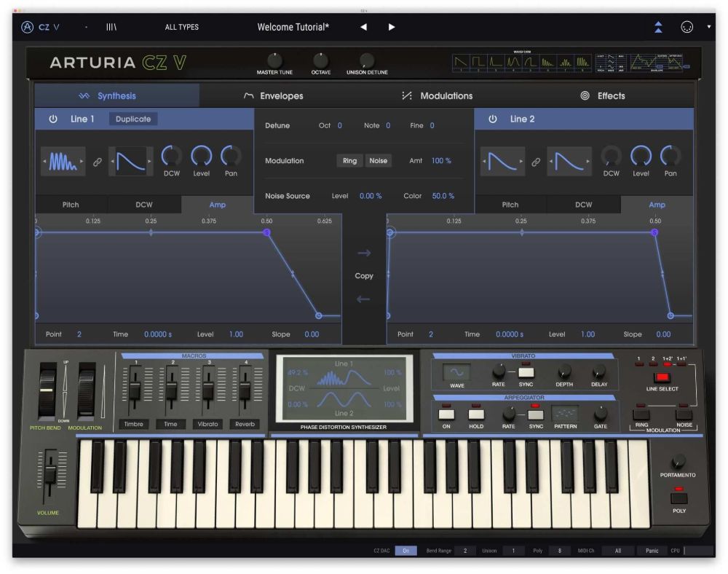Select the square waveform icon in the WAVEFORM strip

point(478,60)
